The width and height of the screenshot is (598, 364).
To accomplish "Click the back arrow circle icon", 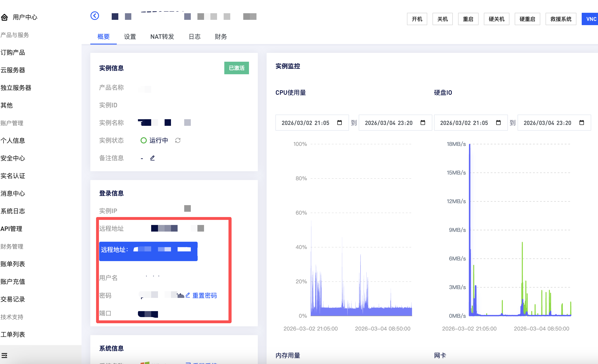I will pyautogui.click(x=95, y=16).
